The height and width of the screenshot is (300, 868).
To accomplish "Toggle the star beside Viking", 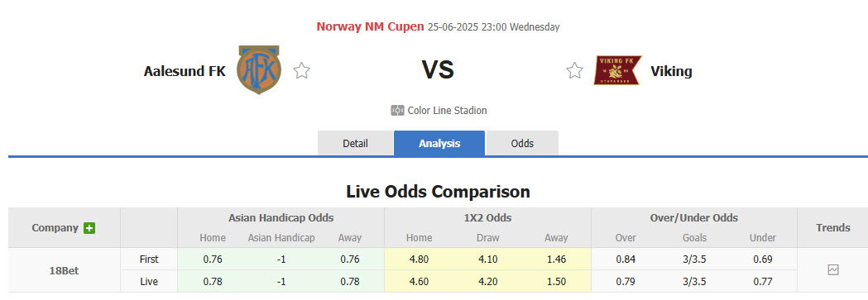I will [574, 71].
